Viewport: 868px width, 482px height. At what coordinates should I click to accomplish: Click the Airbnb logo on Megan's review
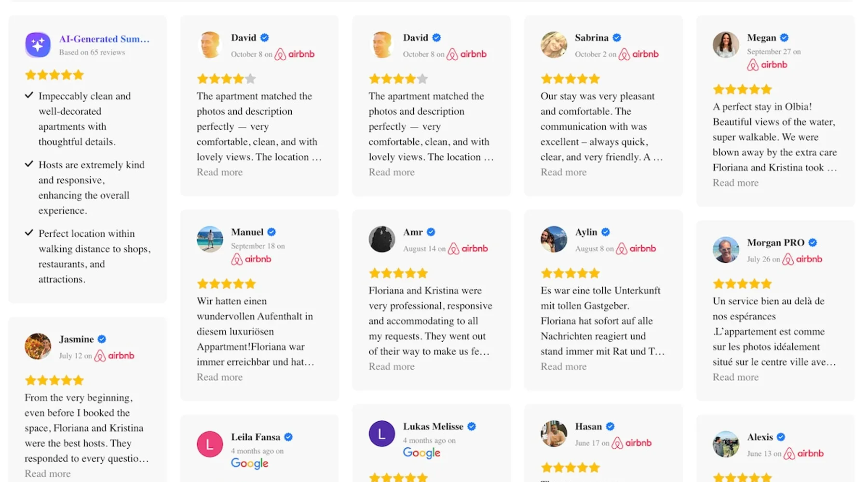[x=767, y=65]
